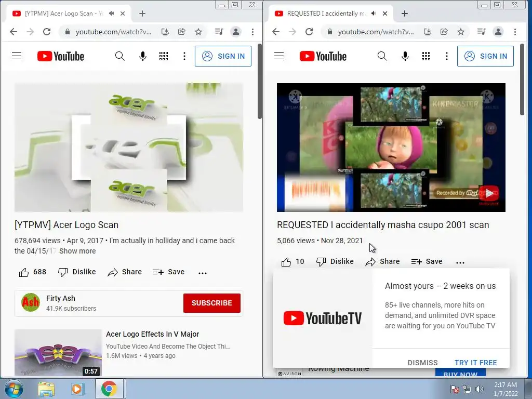The width and height of the screenshot is (532, 399).
Task: Expand description with Show more
Action: 77,251
